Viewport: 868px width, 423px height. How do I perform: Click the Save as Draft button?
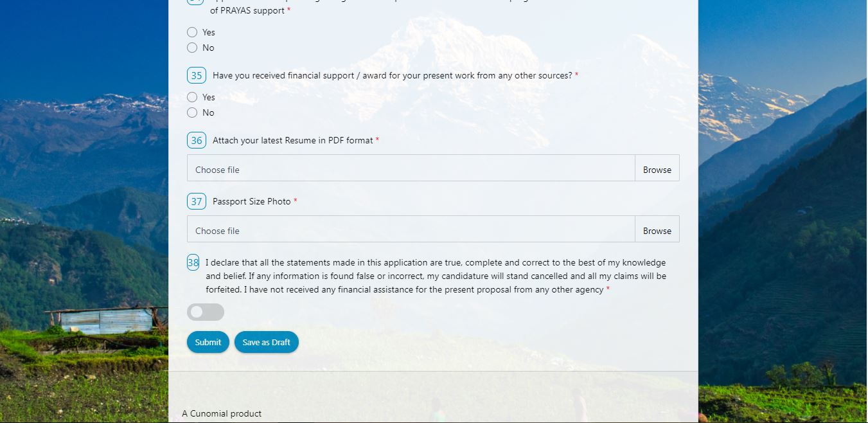pos(267,342)
